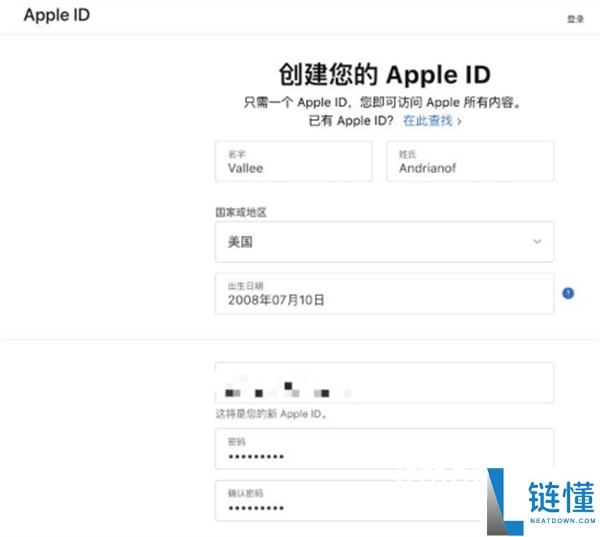Click the chevron arrow in country selector
This screenshot has height=537, width=600.
537,242
